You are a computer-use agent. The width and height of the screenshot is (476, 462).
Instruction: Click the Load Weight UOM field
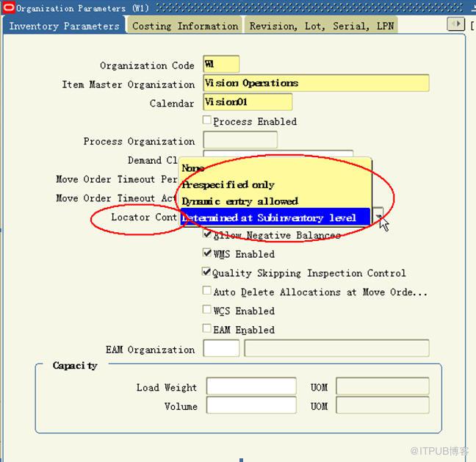pos(383,386)
